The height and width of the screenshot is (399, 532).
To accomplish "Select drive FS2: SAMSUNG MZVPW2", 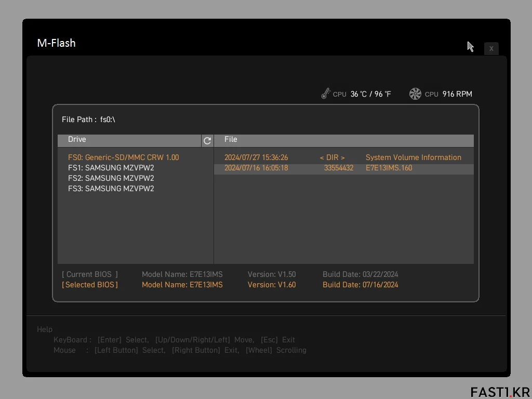I will coord(111,178).
